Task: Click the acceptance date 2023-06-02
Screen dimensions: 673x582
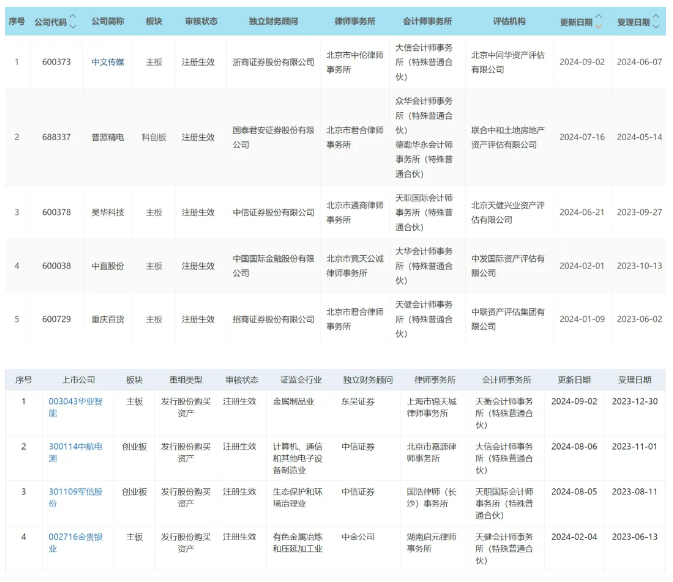Action: (x=640, y=319)
